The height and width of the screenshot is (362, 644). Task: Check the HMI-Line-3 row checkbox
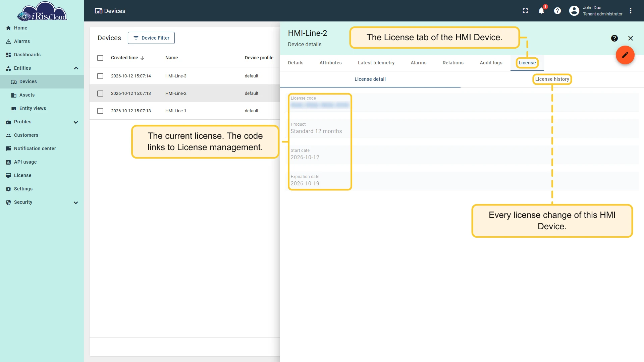click(x=100, y=76)
